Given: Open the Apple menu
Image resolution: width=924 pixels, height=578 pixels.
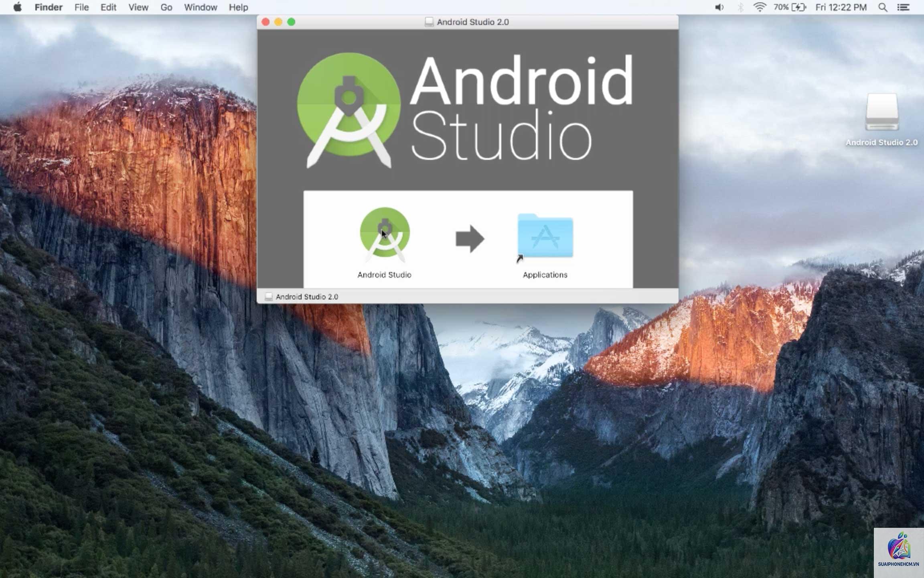Looking at the screenshot, I should [18, 7].
